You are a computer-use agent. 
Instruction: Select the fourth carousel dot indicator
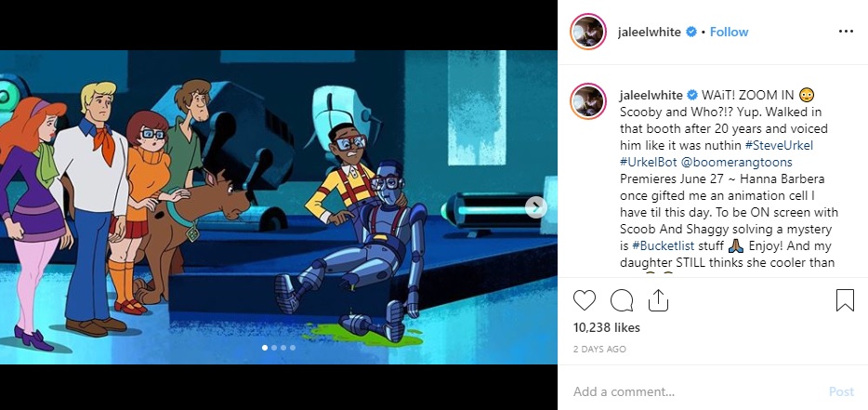293,348
